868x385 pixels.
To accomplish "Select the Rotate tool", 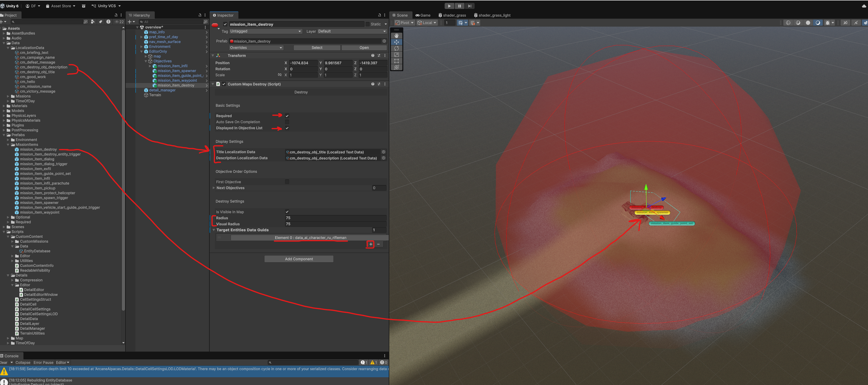I will [x=396, y=48].
